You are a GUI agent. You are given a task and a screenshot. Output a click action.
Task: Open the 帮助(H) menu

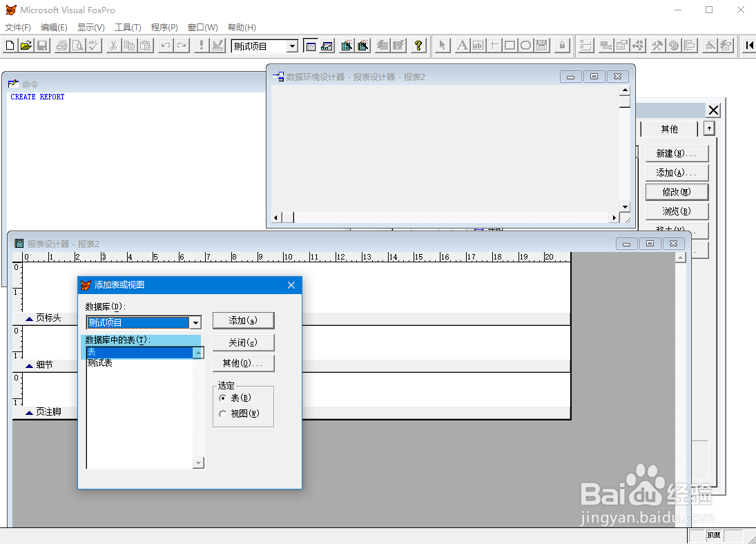click(242, 28)
